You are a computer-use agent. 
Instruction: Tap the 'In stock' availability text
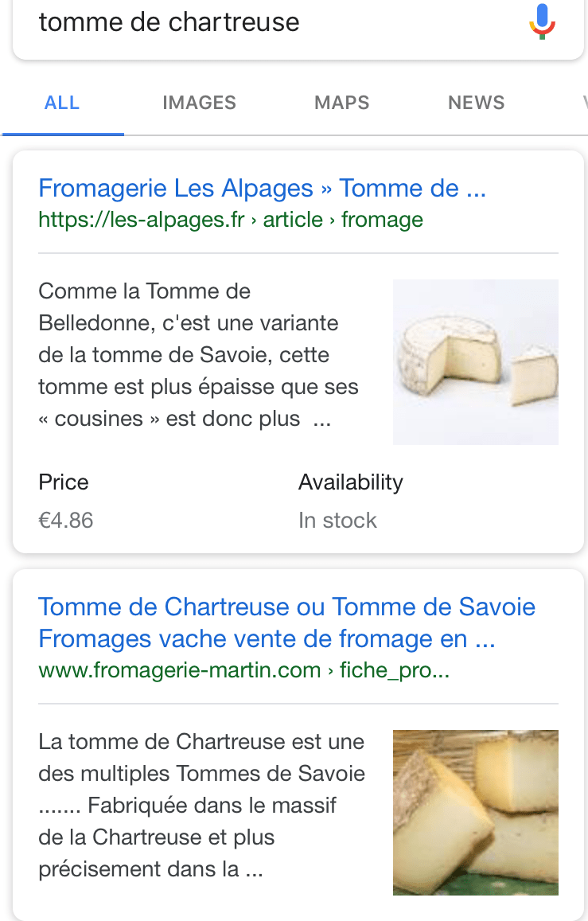[x=337, y=521]
